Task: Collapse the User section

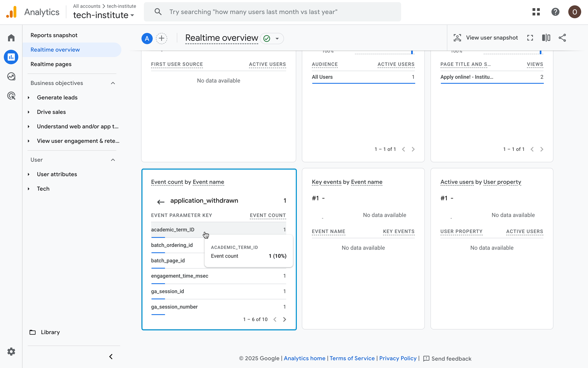Action: tap(113, 160)
